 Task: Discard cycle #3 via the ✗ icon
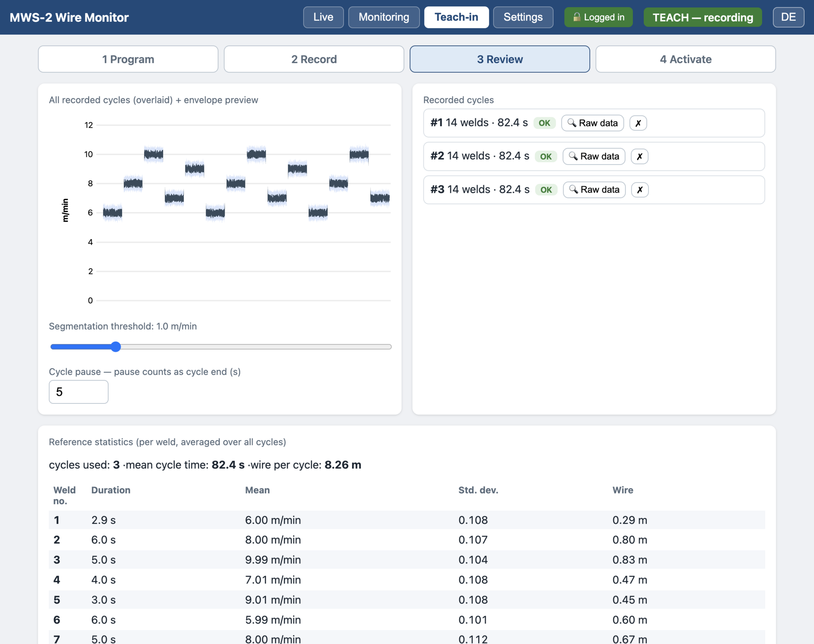640,190
